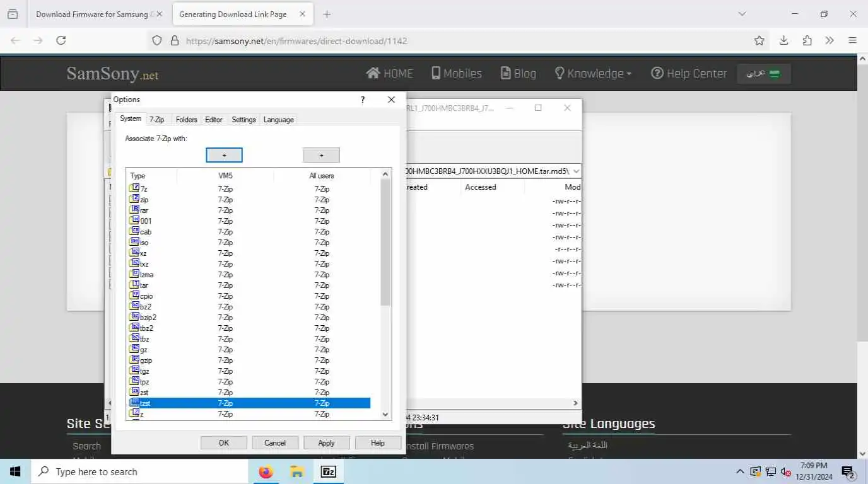The width and height of the screenshot is (868, 484).
Task: Open the Firefox application menu
Action: point(852,40)
